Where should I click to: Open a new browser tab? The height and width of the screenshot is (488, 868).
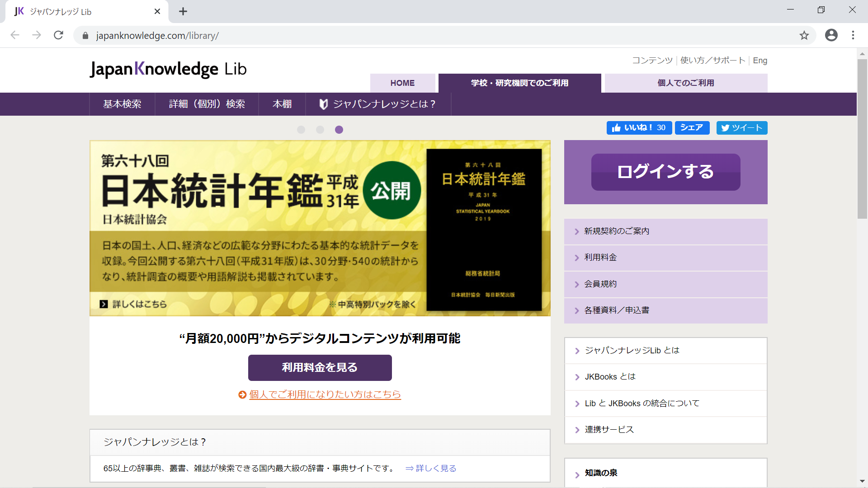pos(183,11)
